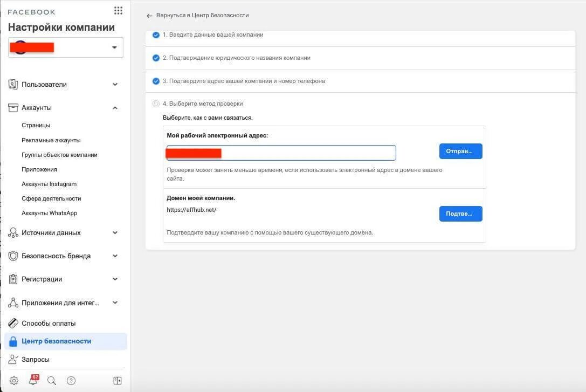The height and width of the screenshot is (392, 586).
Task: Open Группы объектов компании
Action: click(59, 155)
